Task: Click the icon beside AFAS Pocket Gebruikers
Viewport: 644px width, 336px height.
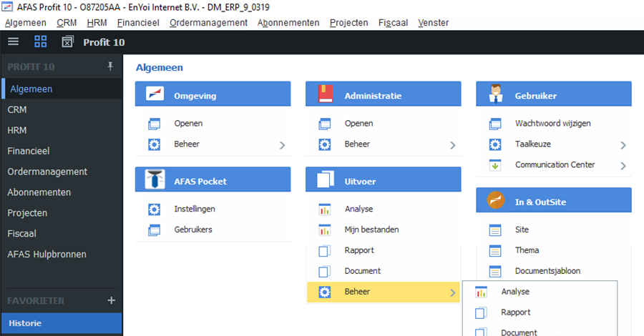Action: point(154,229)
